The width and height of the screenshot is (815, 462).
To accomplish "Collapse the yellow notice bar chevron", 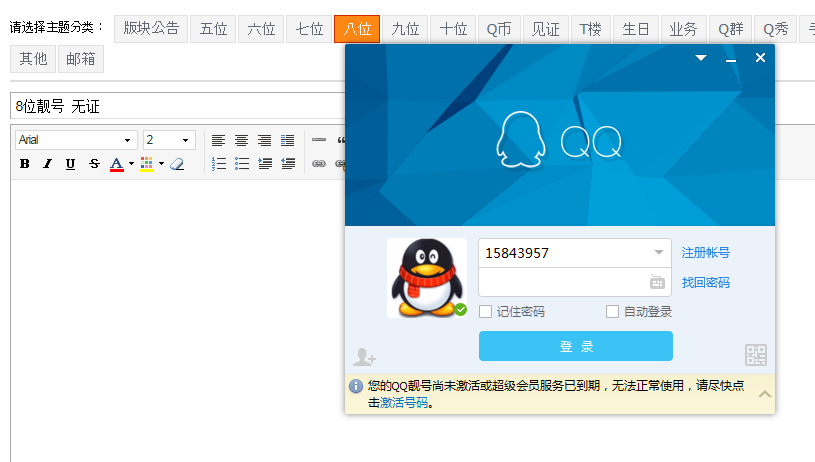I will 765,394.
